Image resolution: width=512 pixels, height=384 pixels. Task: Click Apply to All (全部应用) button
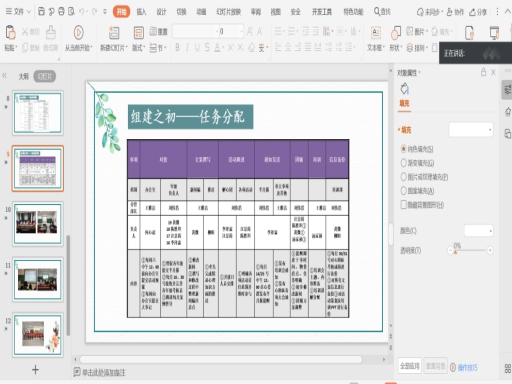(x=410, y=366)
